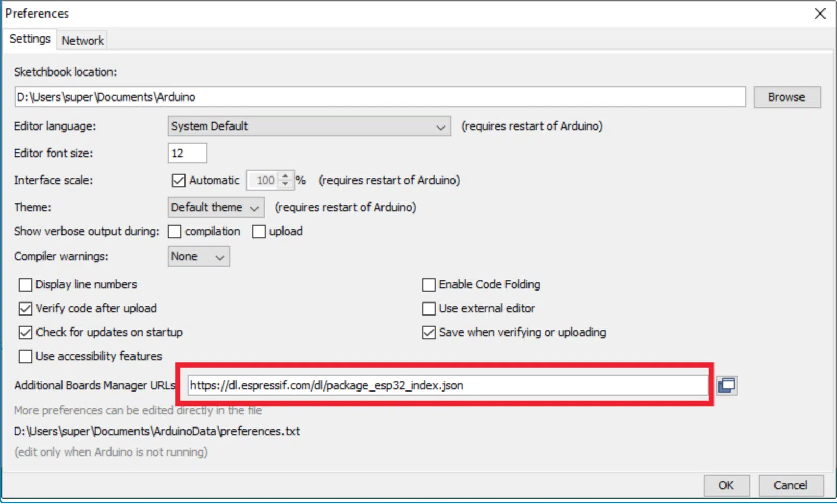Toggle Verify code after upload
This screenshot has height=504, width=837.
pos(26,309)
